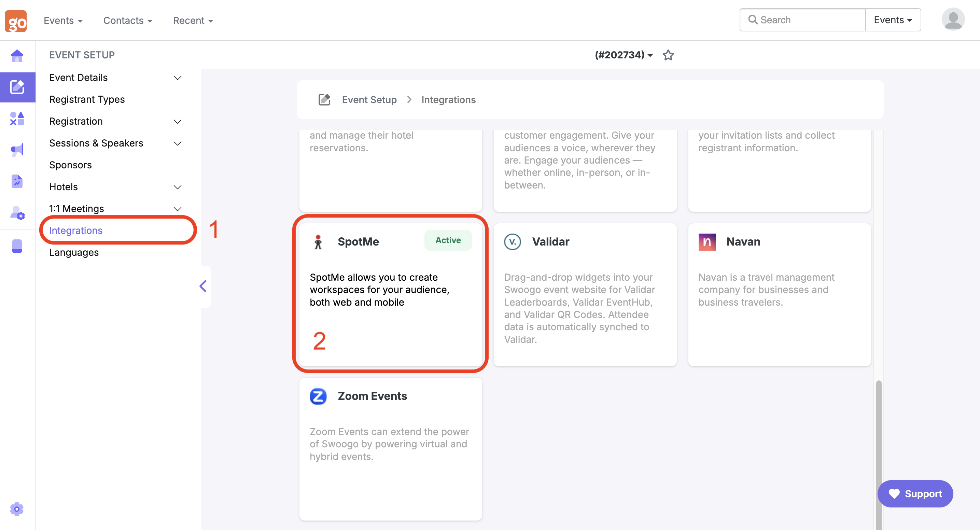Viewport: 980px width, 530px height.
Task: Open the SpotMe integration card
Action: 391,295
